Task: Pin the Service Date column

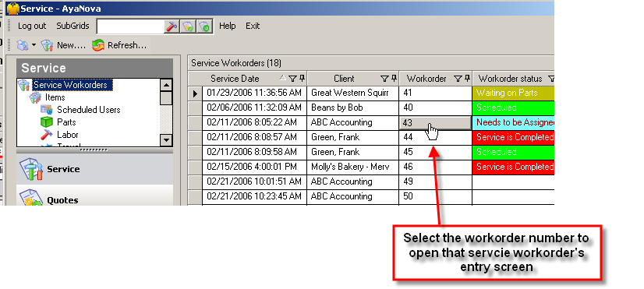Action: click(303, 78)
